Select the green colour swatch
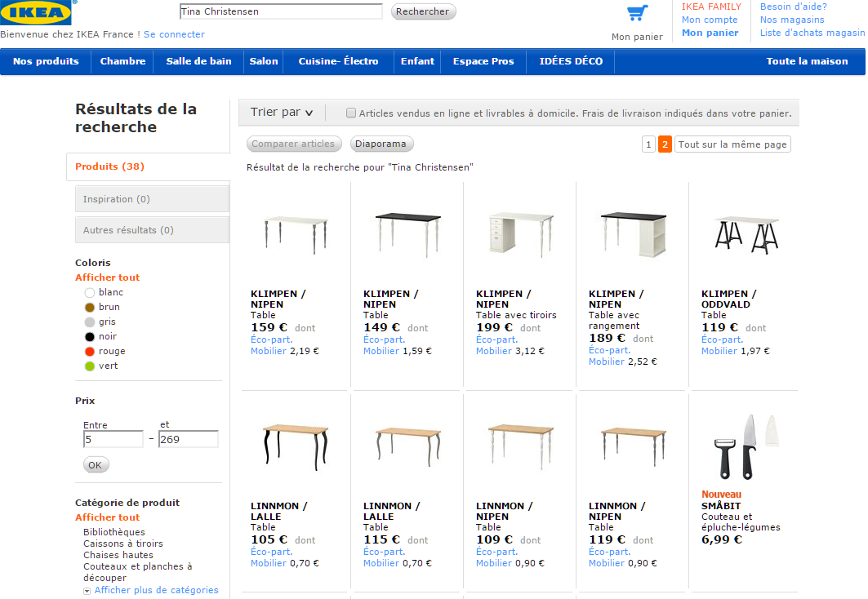This screenshot has width=868, height=599. coord(90,366)
